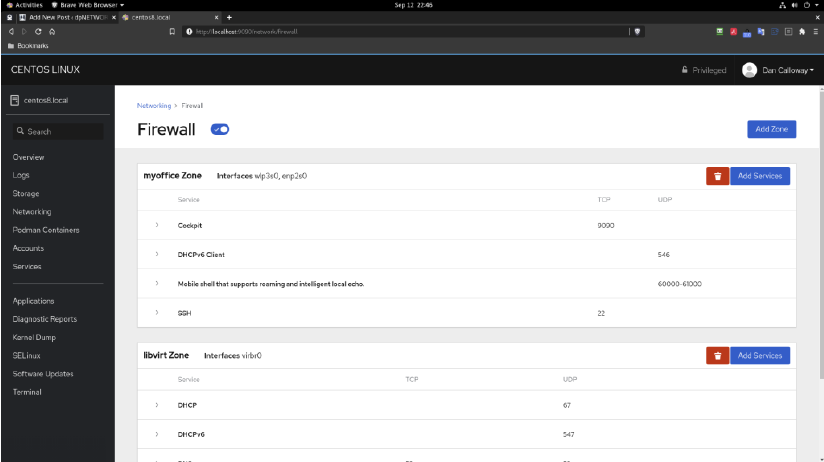Expand the Mobile shell service row
Viewport: 824px width, 462px height.
pyautogui.click(x=157, y=283)
